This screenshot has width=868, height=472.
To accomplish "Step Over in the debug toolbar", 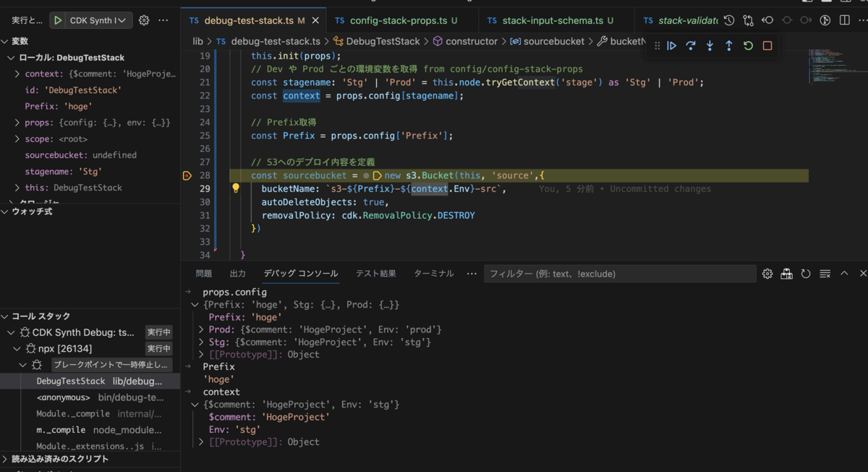I will coord(691,46).
